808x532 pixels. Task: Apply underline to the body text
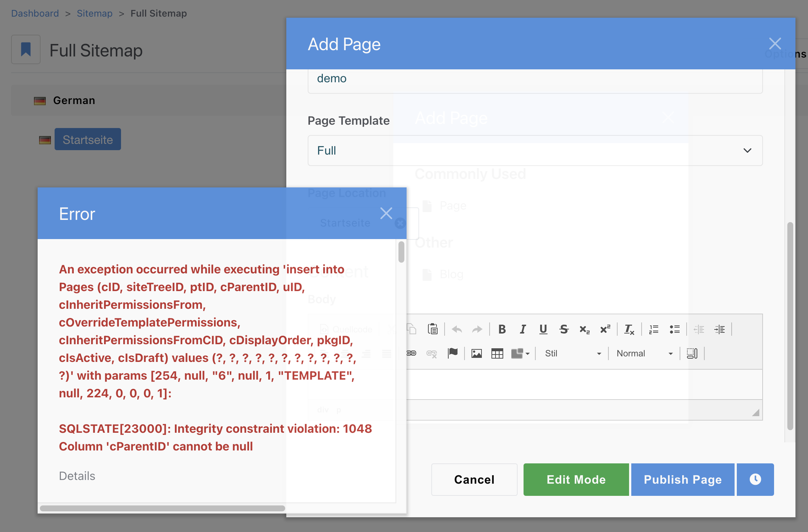(x=543, y=329)
